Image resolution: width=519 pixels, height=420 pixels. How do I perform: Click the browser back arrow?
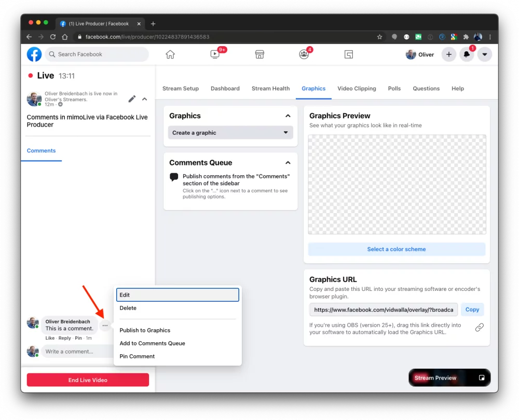coord(29,37)
